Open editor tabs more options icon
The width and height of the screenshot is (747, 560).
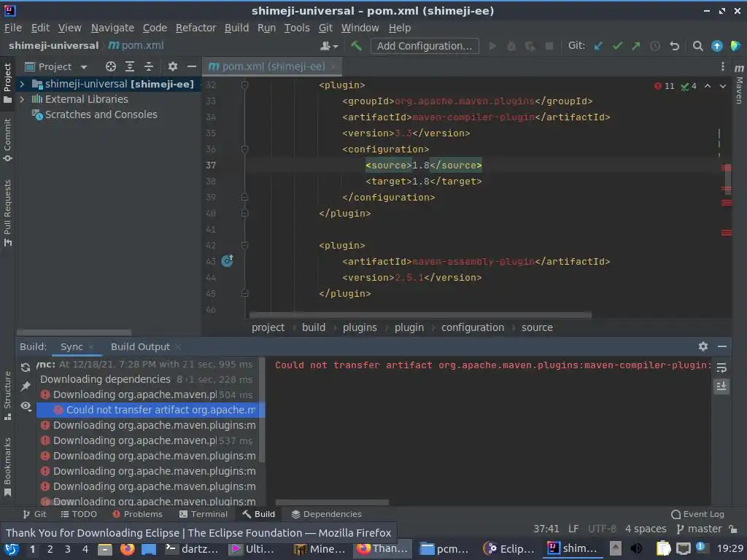click(x=722, y=66)
